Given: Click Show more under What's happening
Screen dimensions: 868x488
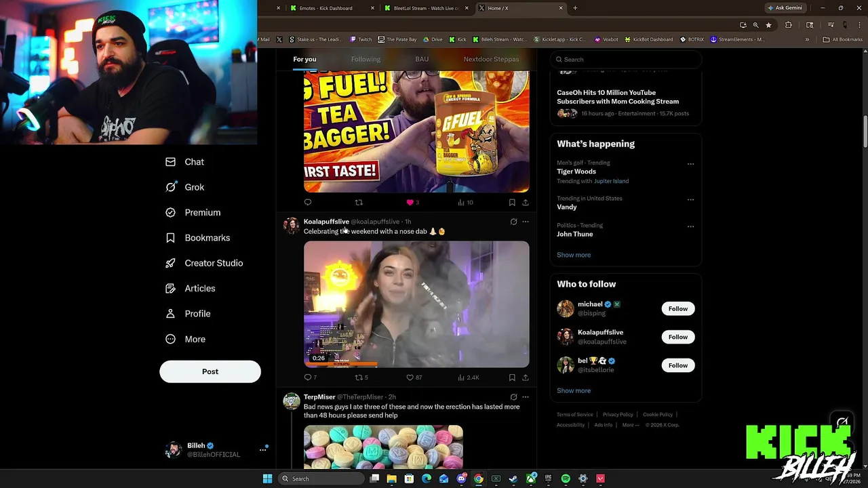Looking at the screenshot, I should pos(574,255).
